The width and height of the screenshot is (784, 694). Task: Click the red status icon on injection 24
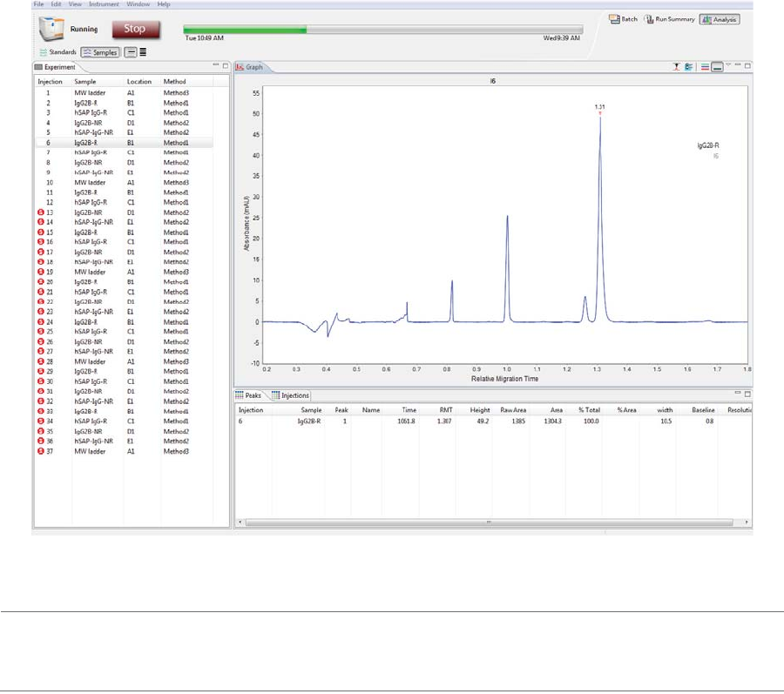(41, 322)
